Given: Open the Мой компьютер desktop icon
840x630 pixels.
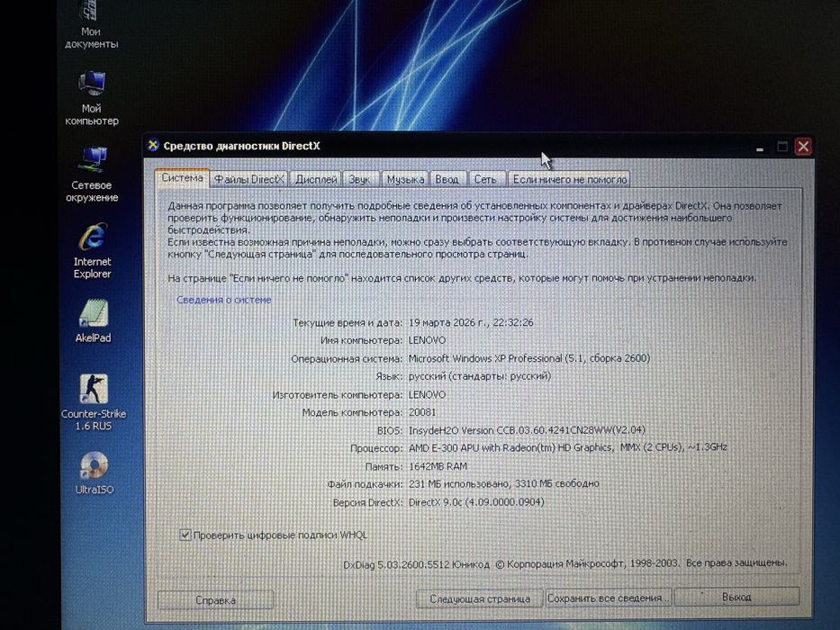Looking at the screenshot, I should (92, 98).
